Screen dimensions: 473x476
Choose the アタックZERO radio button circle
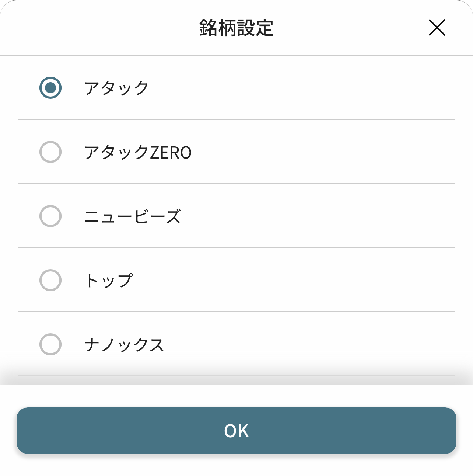[x=50, y=152]
